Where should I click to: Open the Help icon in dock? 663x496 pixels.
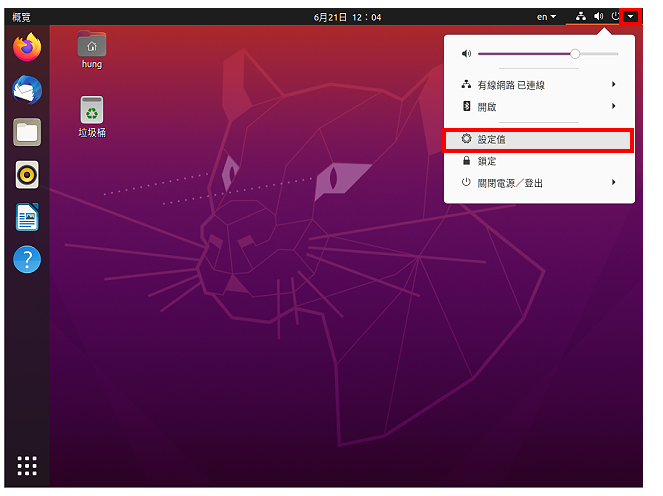[27, 259]
